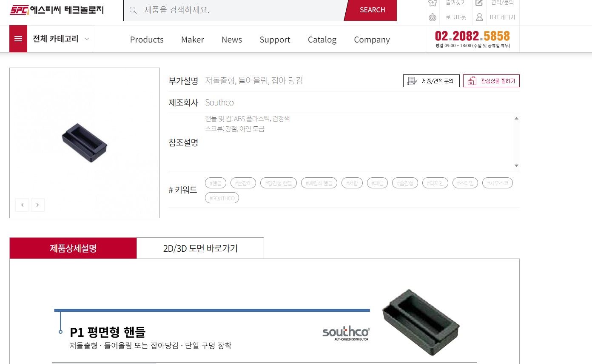Open the Support menu
This screenshot has width=592, height=364.
click(x=275, y=40)
